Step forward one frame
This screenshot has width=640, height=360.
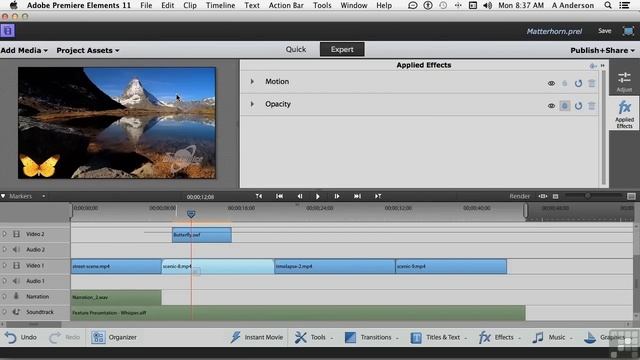pyautogui.click(x=337, y=196)
